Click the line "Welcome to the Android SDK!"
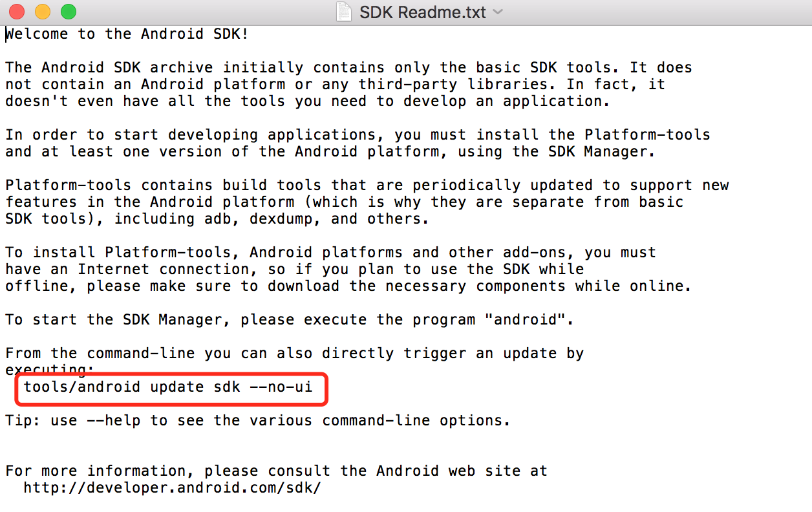 127,34
